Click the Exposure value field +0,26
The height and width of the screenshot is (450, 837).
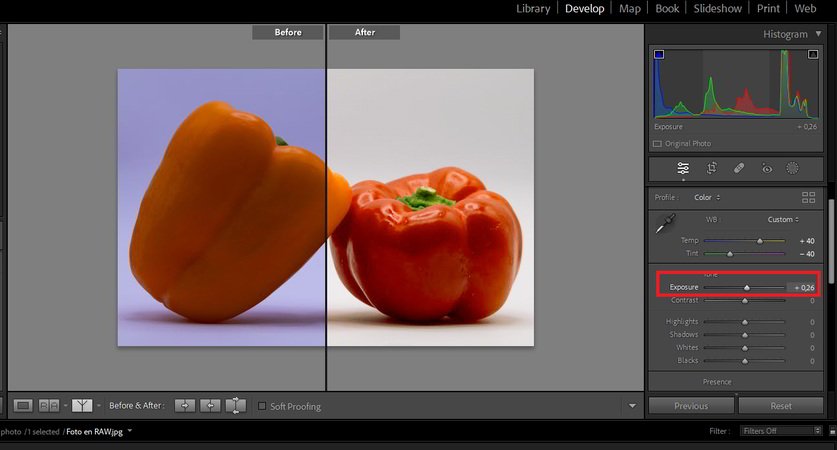(x=803, y=287)
